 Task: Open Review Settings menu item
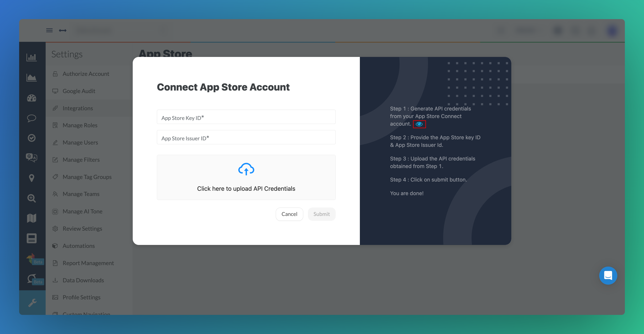coord(82,228)
